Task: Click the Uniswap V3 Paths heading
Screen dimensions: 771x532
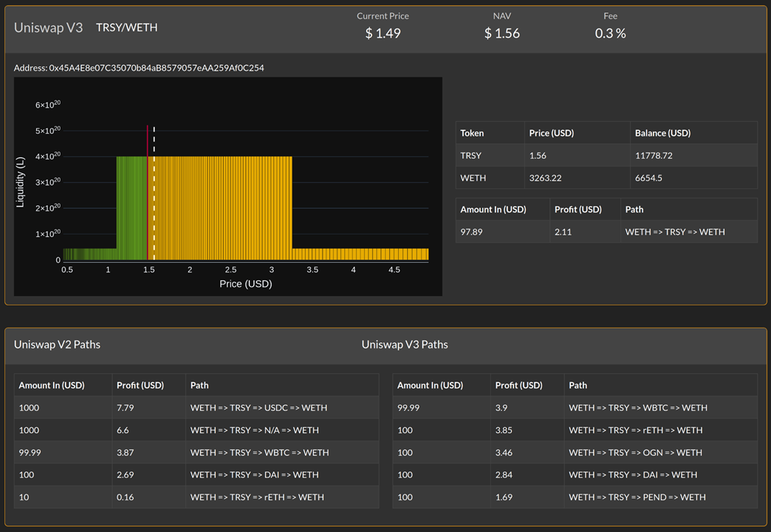Action: 405,345
